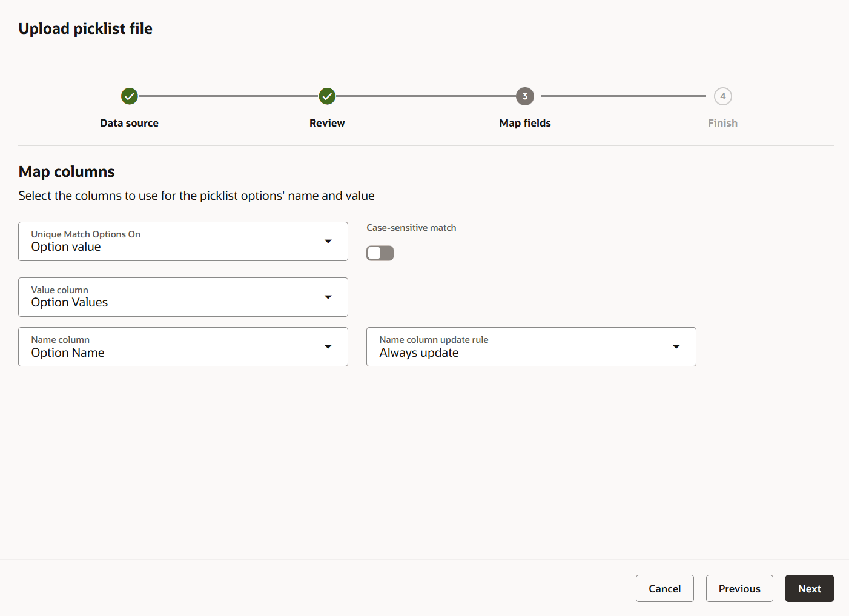Click the Data source completed checkmark icon

point(130,96)
